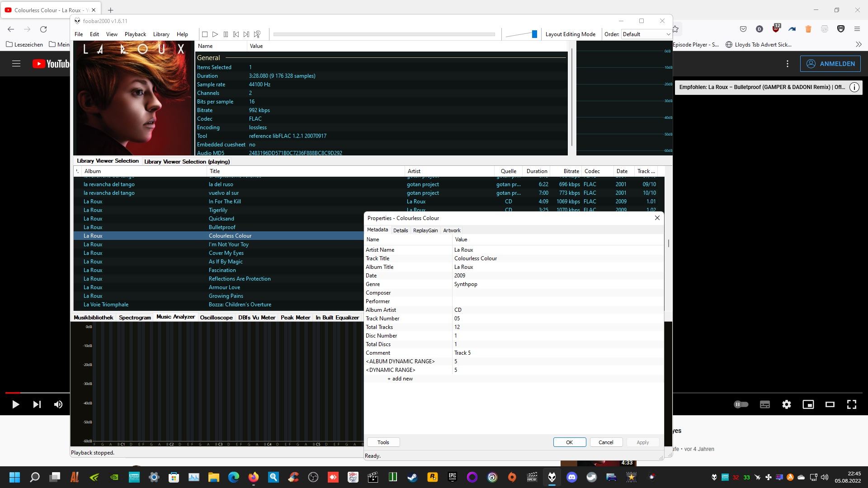Click the Random playback button in foobar2000

click(257, 34)
